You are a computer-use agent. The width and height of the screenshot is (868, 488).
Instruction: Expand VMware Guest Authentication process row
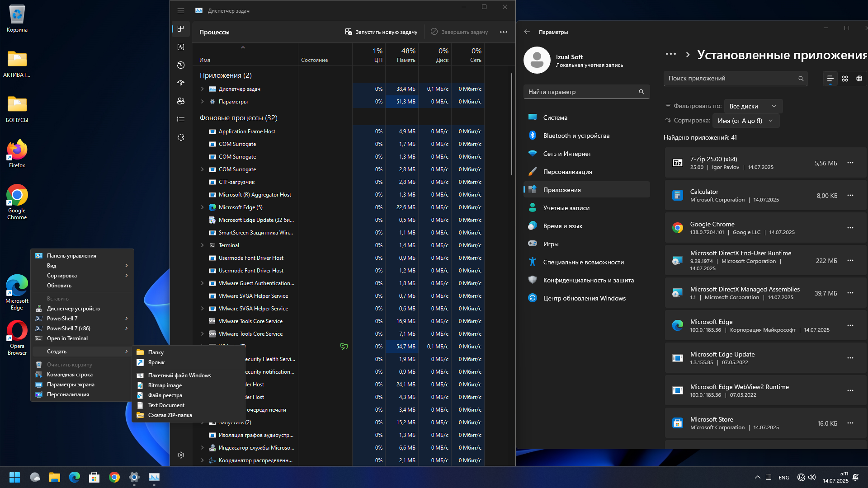point(203,283)
